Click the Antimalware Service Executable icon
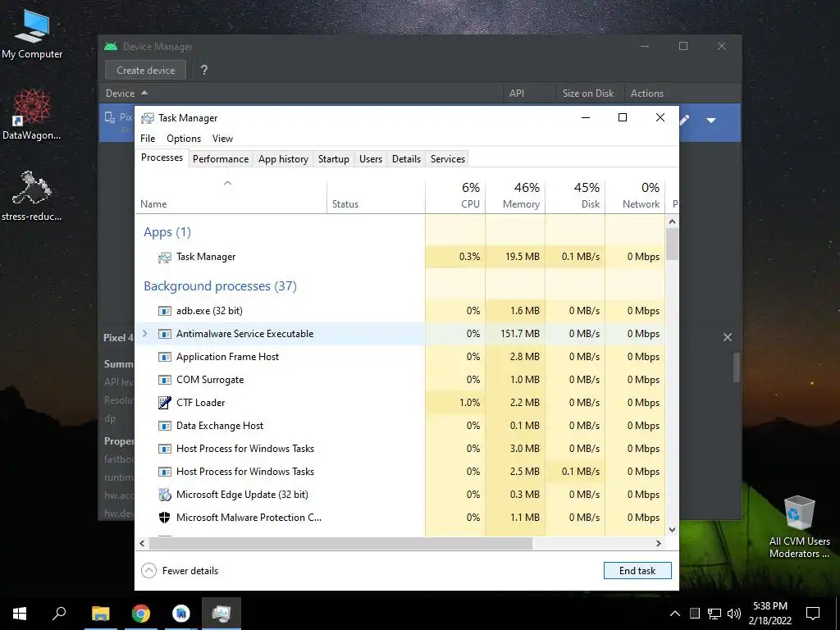This screenshot has width=840, height=630. click(x=164, y=334)
